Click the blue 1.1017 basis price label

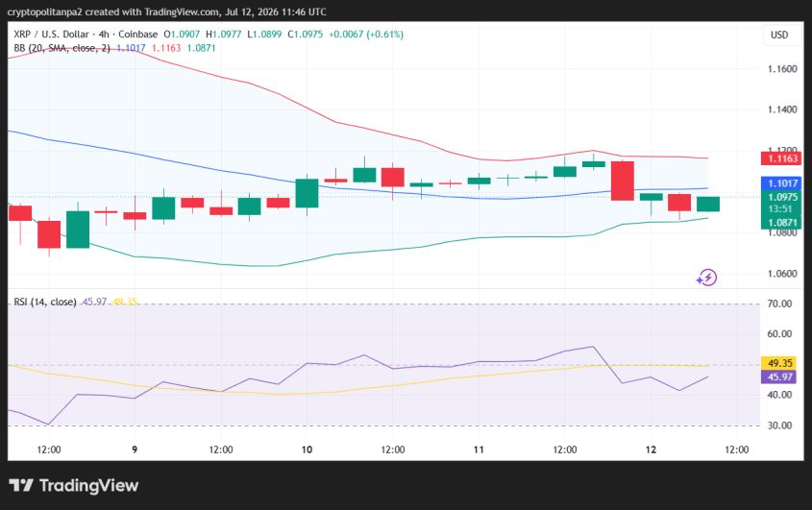(781, 183)
